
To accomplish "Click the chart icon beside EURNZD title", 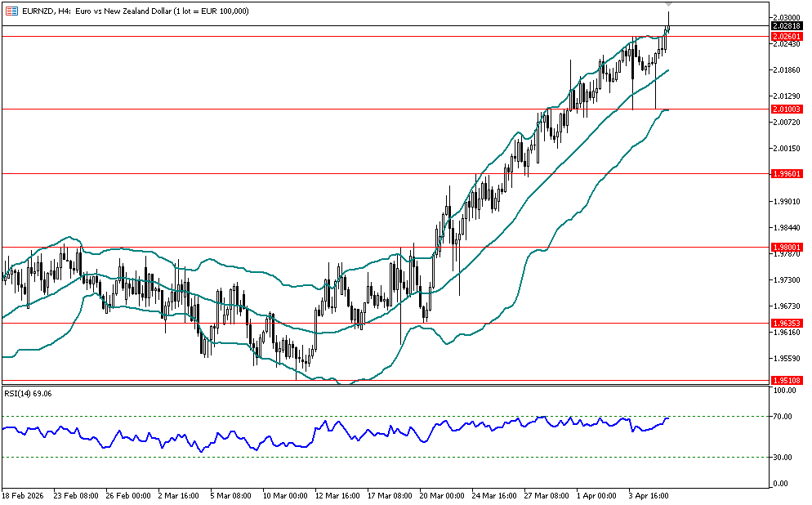I will [x=11, y=11].
